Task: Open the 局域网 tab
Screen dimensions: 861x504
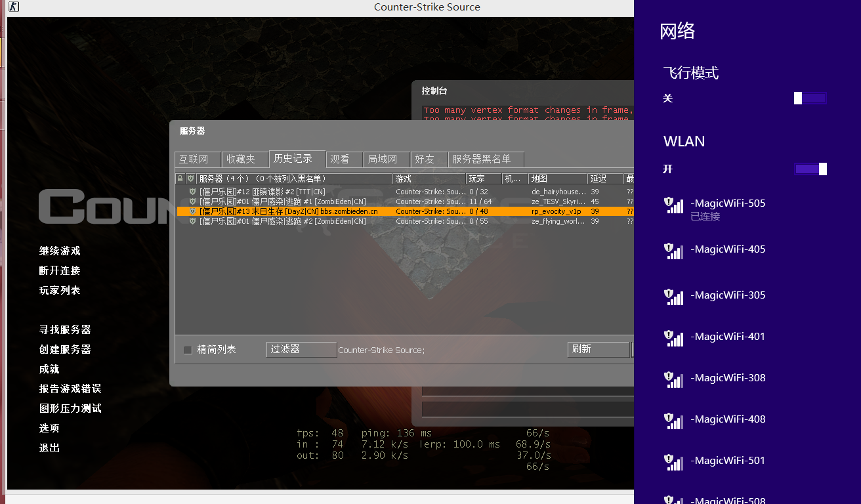Action: (x=386, y=159)
